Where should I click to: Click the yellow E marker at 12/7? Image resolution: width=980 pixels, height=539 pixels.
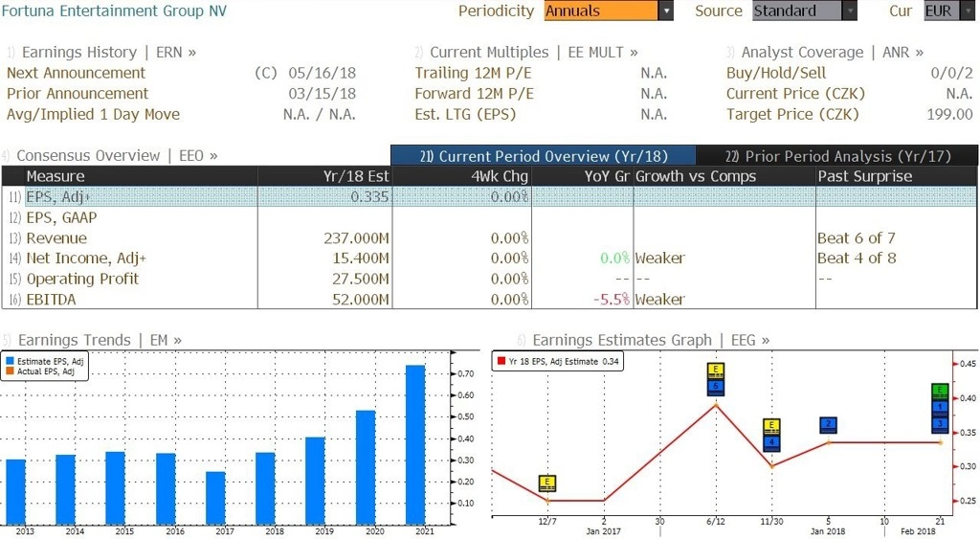pos(546,483)
